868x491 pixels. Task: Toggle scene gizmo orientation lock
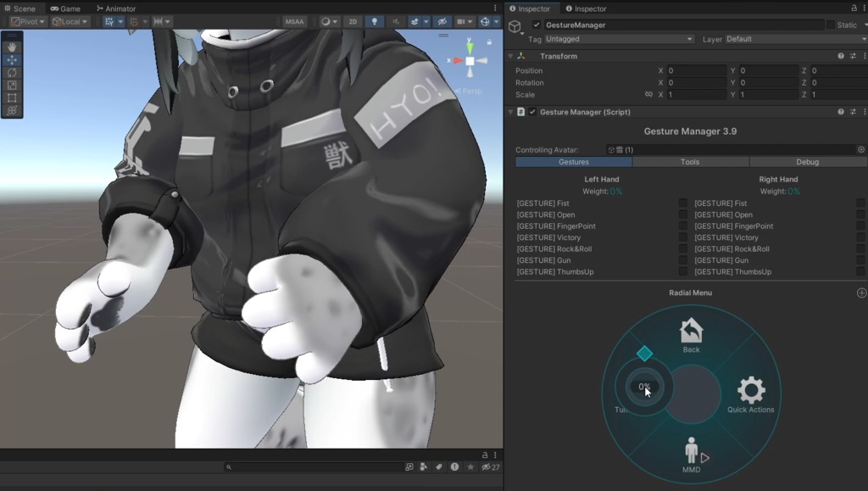pos(489,42)
